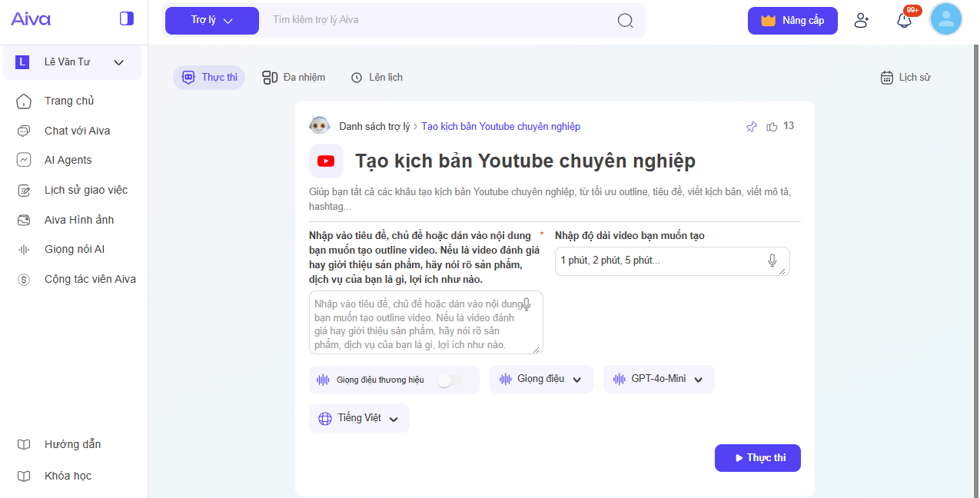The height and width of the screenshot is (498, 980).
Task: Pin this assistant with the pin icon
Action: 752,127
